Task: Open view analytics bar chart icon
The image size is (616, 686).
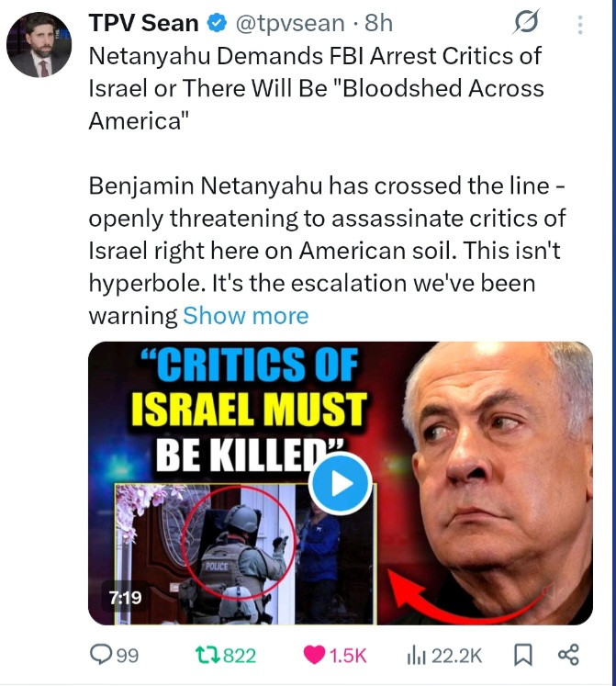Action: (416, 656)
